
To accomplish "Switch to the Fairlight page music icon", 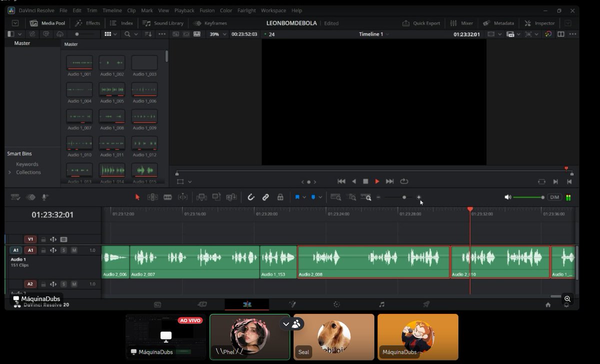I will pos(381,304).
